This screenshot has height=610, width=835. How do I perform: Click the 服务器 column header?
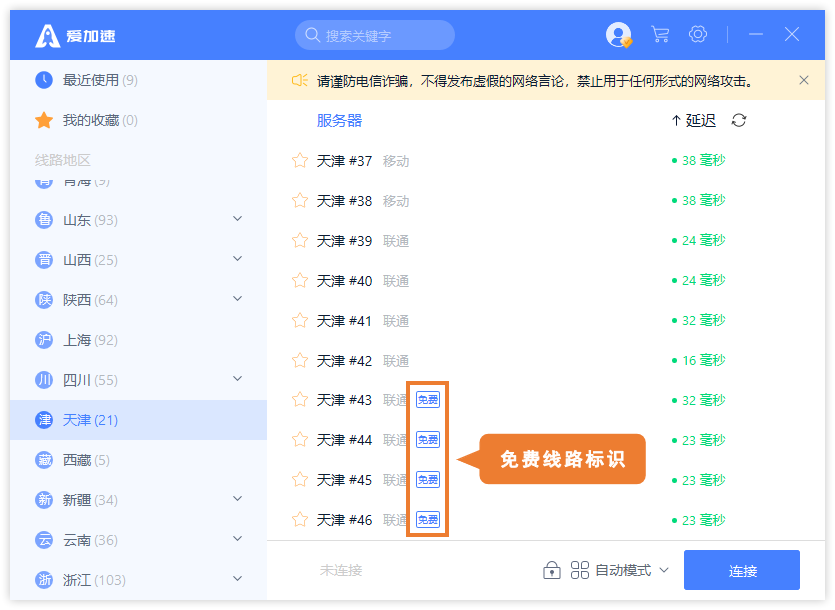339,120
